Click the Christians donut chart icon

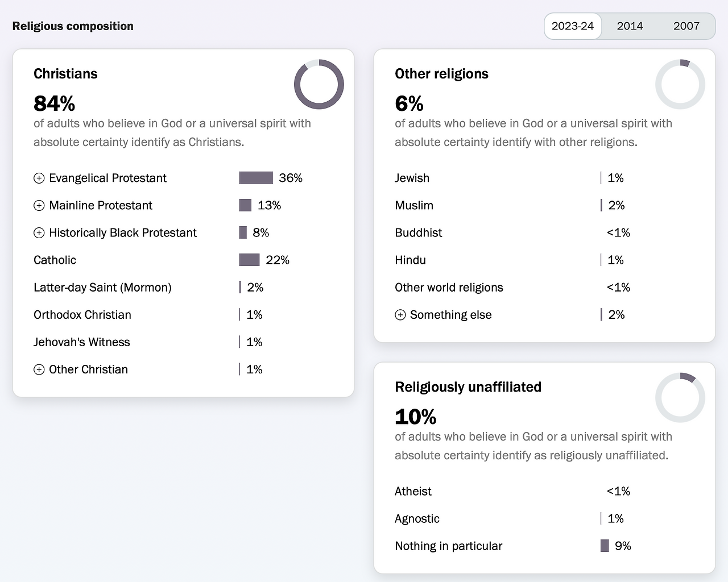(x=319, y=84)
